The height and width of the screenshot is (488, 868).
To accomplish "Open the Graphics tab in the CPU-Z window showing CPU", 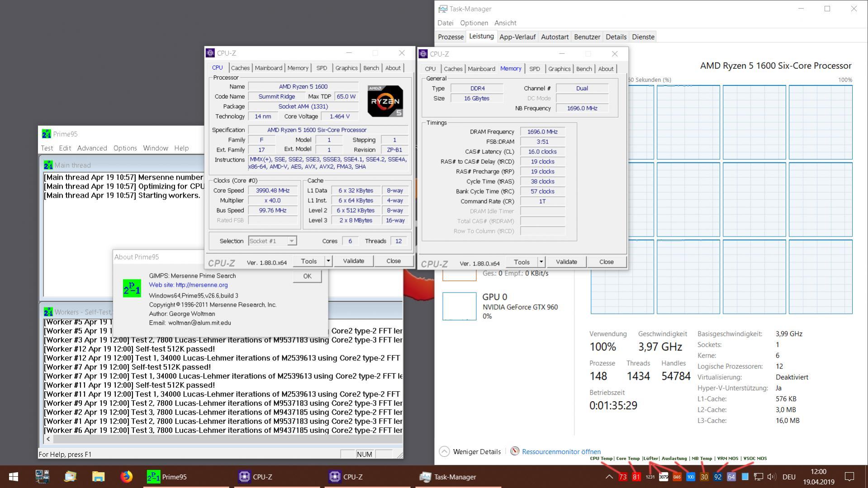I will (346, 68).
